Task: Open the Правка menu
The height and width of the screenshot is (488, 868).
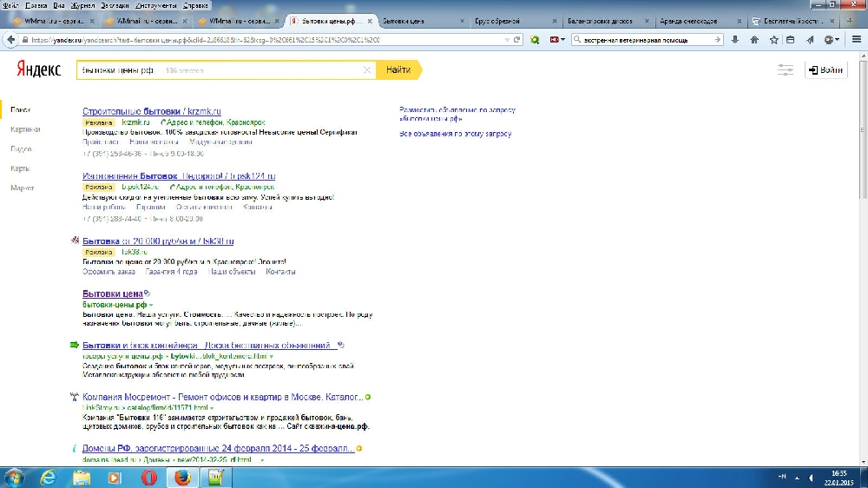Action: (x=36, y=5)
